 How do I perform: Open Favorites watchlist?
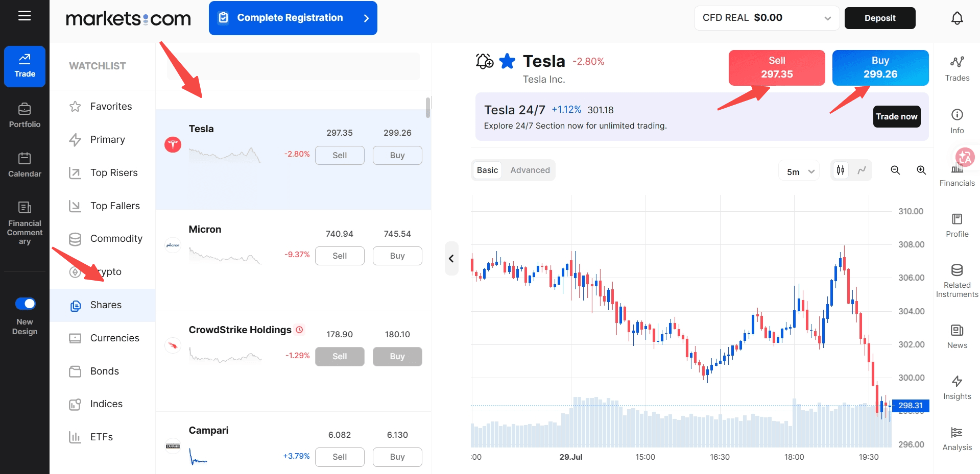tap(102, 106)
